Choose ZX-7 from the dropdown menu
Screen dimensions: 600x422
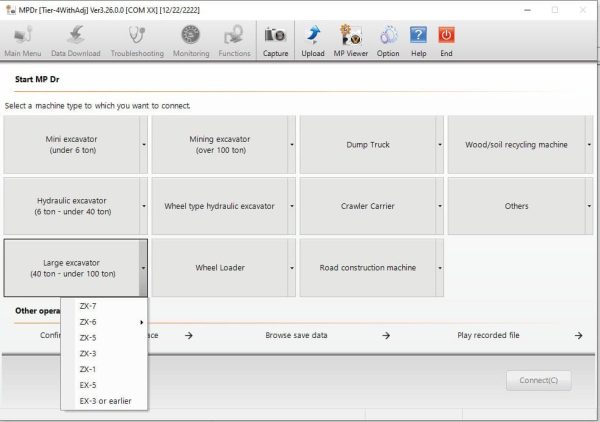tap(104, 306)
